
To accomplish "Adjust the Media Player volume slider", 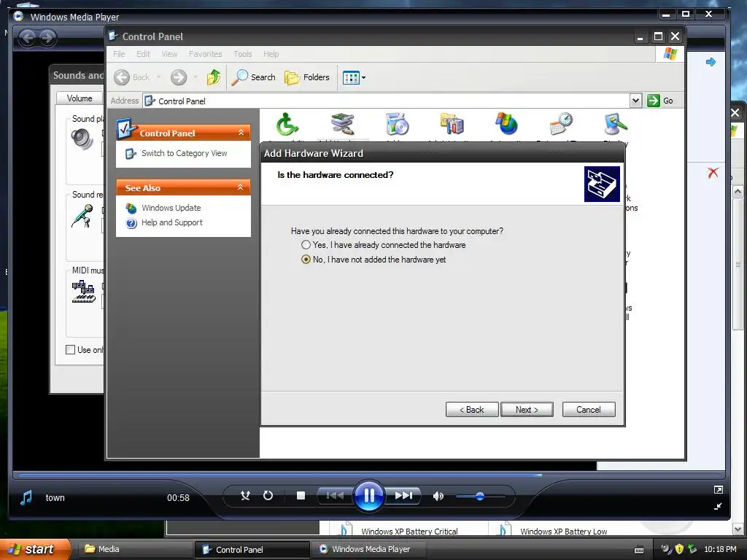I will pos(480,496).
